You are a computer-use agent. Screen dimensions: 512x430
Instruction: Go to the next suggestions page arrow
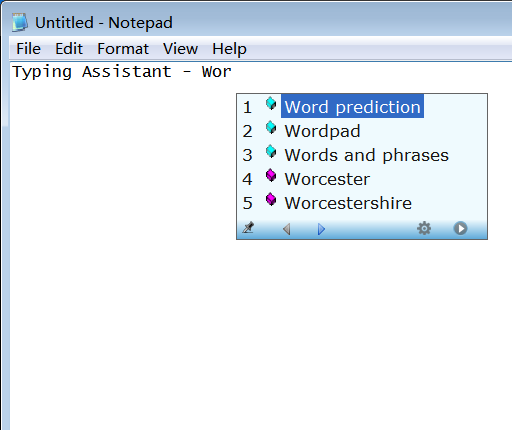pos(321,229)
